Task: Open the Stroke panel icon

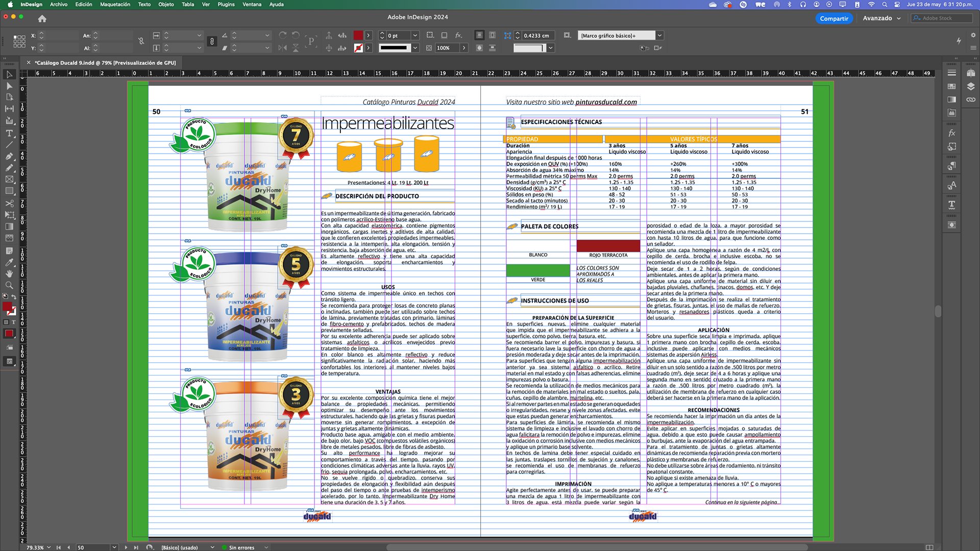Action: (952, 73)
